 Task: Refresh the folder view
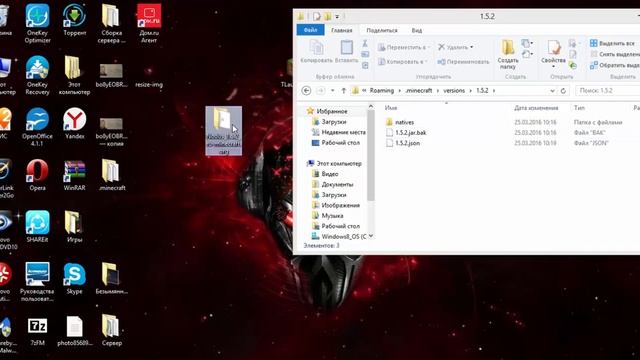pos(563,91)
